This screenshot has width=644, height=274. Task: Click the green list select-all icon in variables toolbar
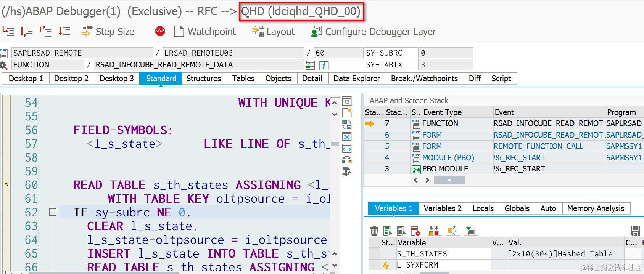[x=388, y=231]
